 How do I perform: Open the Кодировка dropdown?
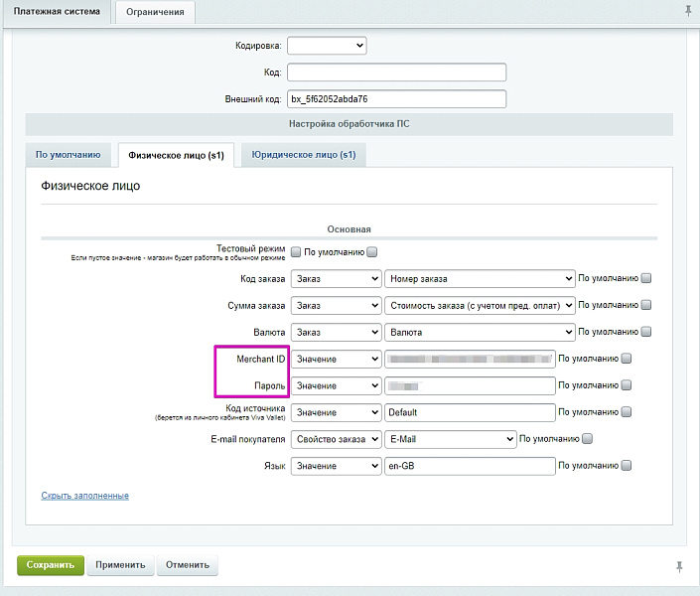coord(327,45)
